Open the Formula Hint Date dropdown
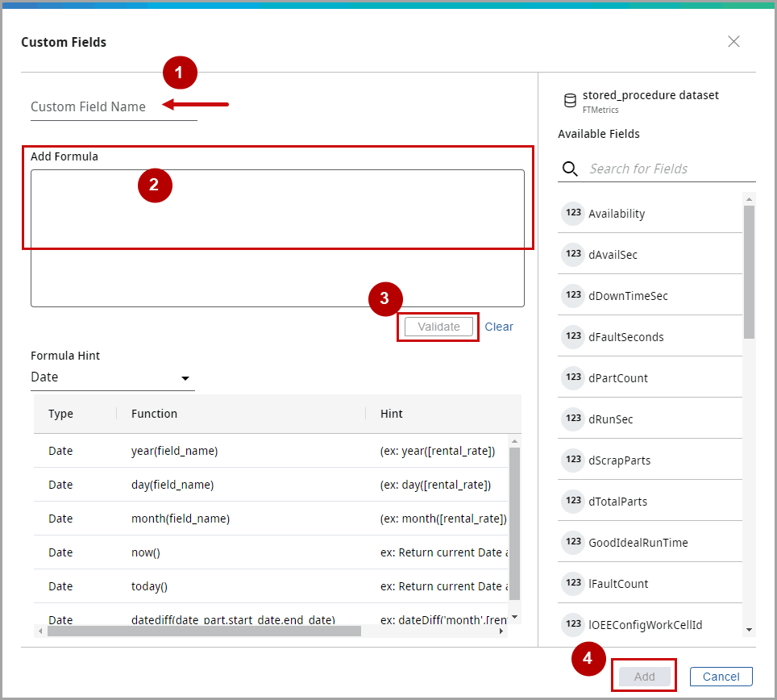 click(x=112, y=377)
